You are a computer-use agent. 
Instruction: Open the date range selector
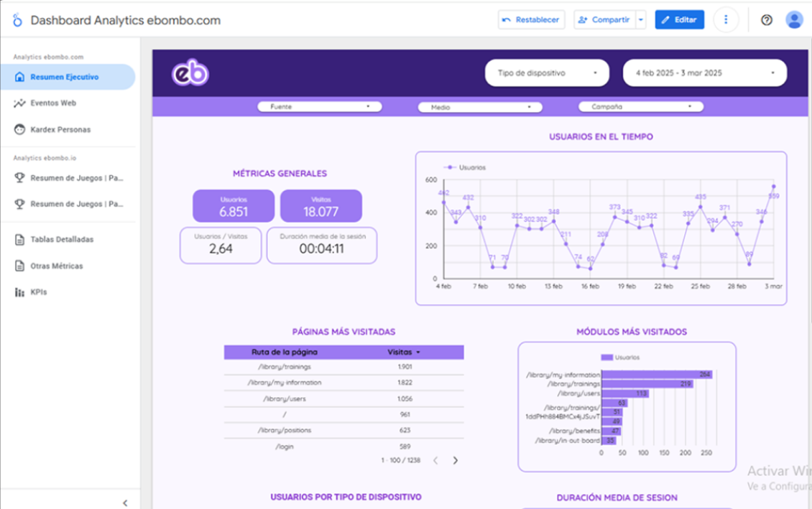pyautogui.click(x=704, y=73)
